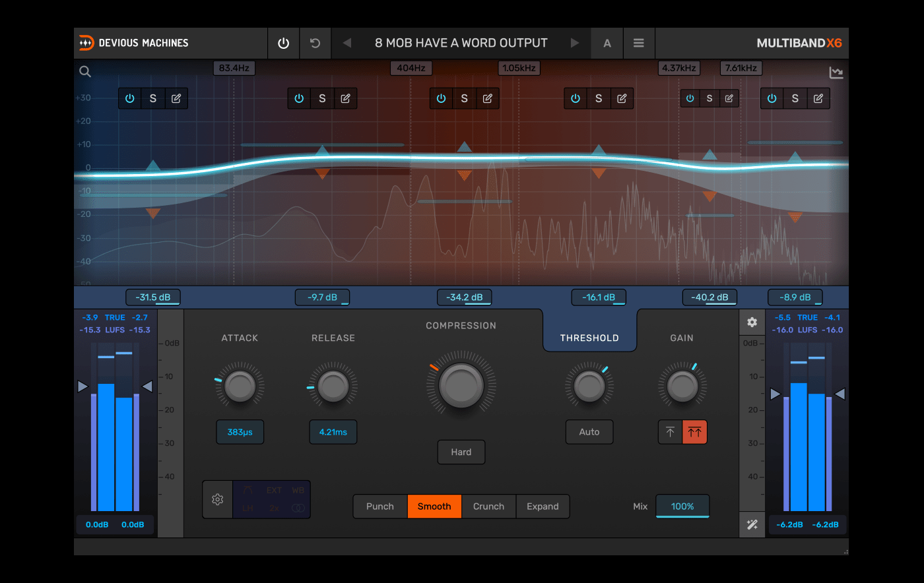Screen dimensions: 924x583
Task: Solo the 1.05kHz–4.37kHz band
Action: click(599, 98)
